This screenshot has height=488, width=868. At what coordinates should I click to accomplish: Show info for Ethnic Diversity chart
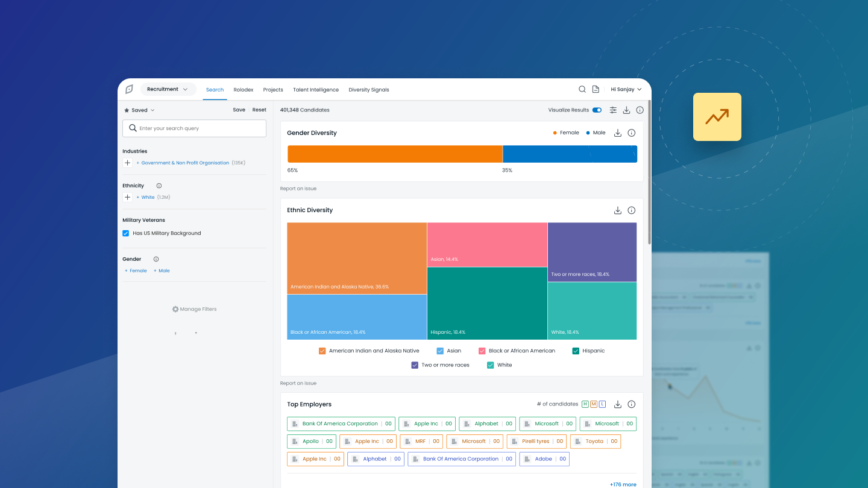coord(632,210)
